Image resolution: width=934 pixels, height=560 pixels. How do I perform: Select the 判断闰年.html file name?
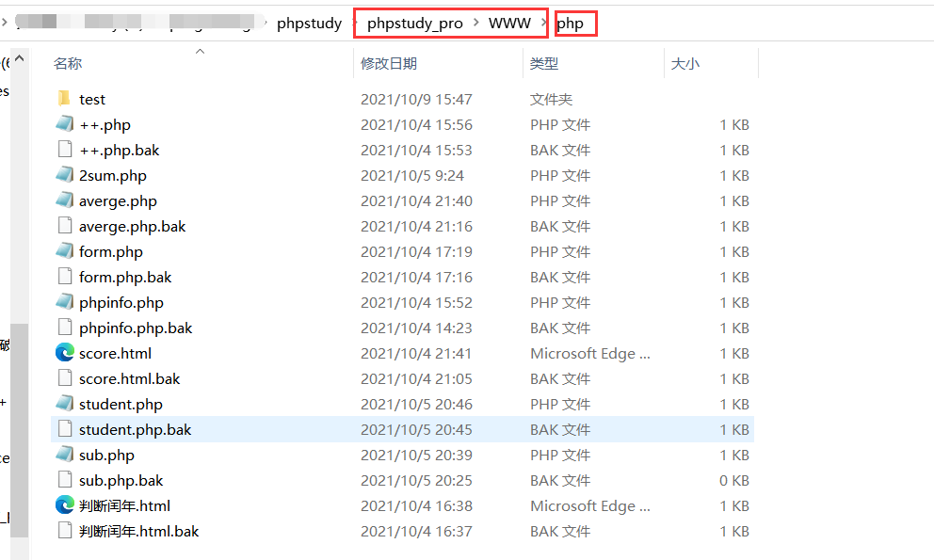(124, 505)
